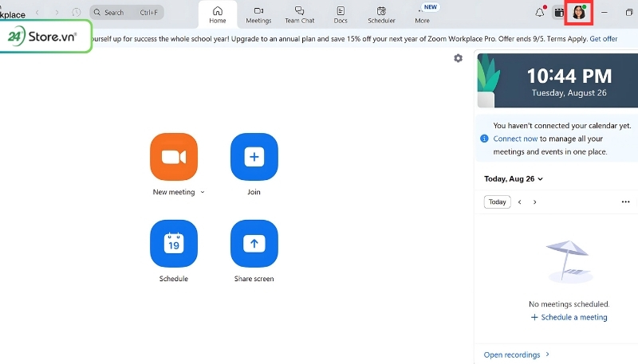Open the Schedule calendar icon
This screenshot has width=638, height=364.
click(x=173, y=245)
